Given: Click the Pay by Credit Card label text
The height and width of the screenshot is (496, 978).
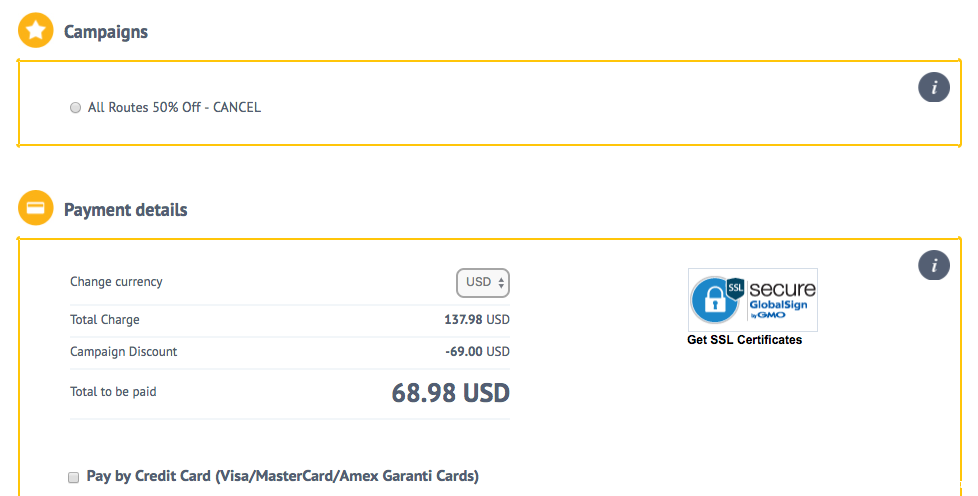Looking at the screenshot, I should tap(283, 476).
